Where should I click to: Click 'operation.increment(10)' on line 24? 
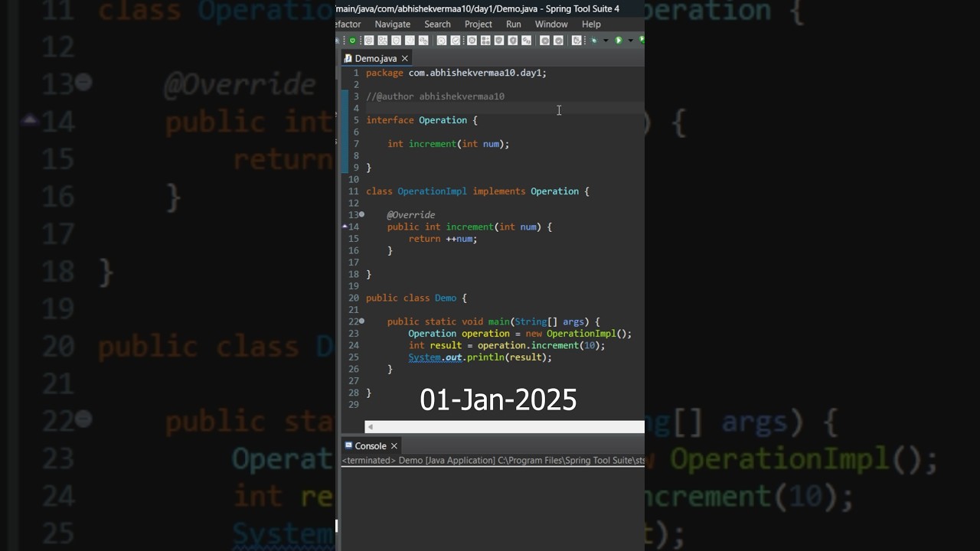[538, 345]
